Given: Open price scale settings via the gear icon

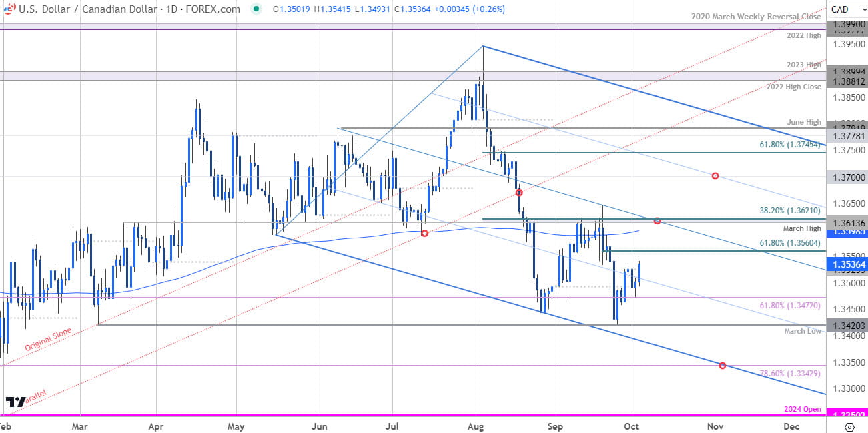Looking at the screenshot, I should [x=849, y=427].
